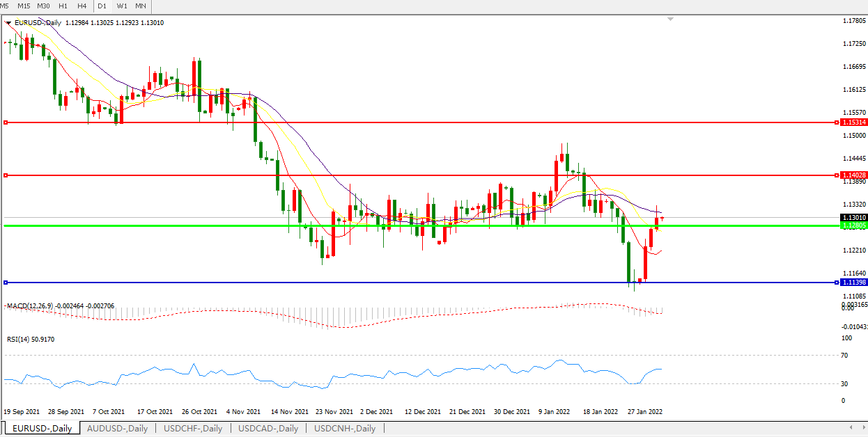Screen dimensions: 868x437
Task: Click the 1.15314 red price label
Action: pos(853,122)
